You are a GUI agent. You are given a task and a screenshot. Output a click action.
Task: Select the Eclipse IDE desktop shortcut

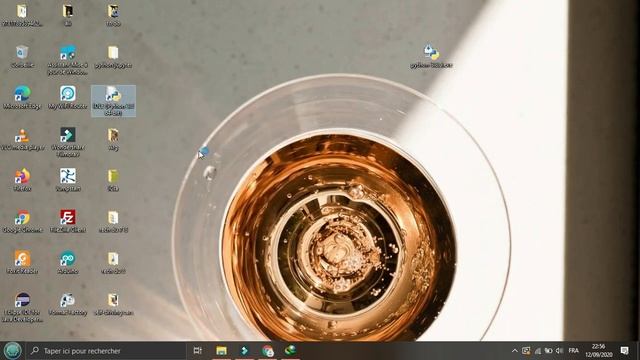pos(22,307)
